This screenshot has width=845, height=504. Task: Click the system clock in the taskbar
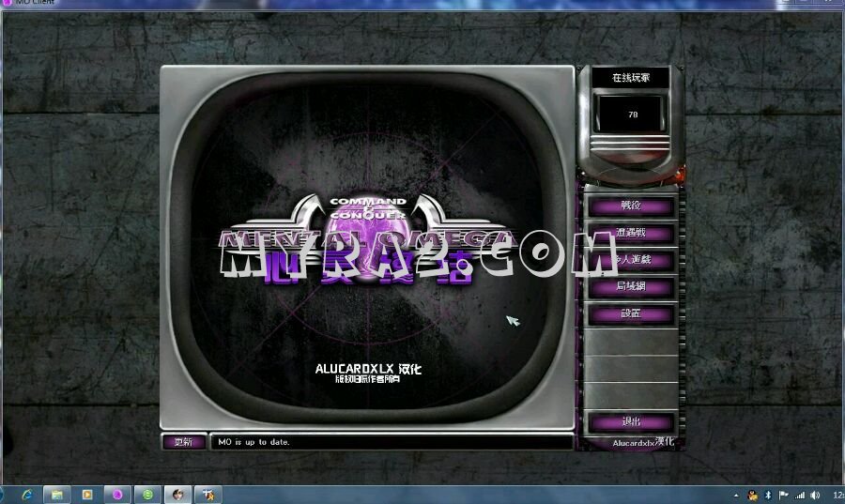[x=838, y=495]
